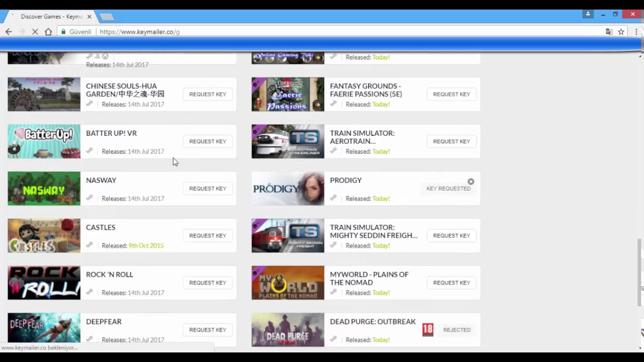Open the ROCK 'N ROLL title link
The width and height of the screenshot is (644, 362).
[x=110, y=275]
